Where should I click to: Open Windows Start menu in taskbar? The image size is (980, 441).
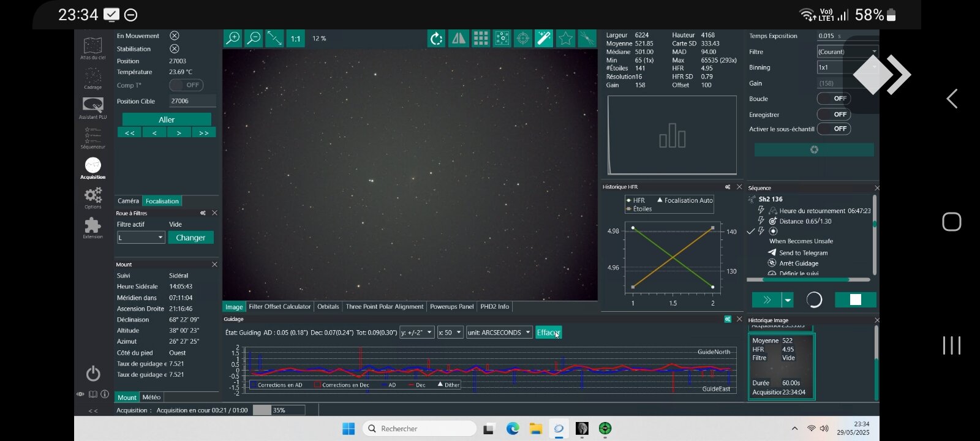click(x=348, y=429)
